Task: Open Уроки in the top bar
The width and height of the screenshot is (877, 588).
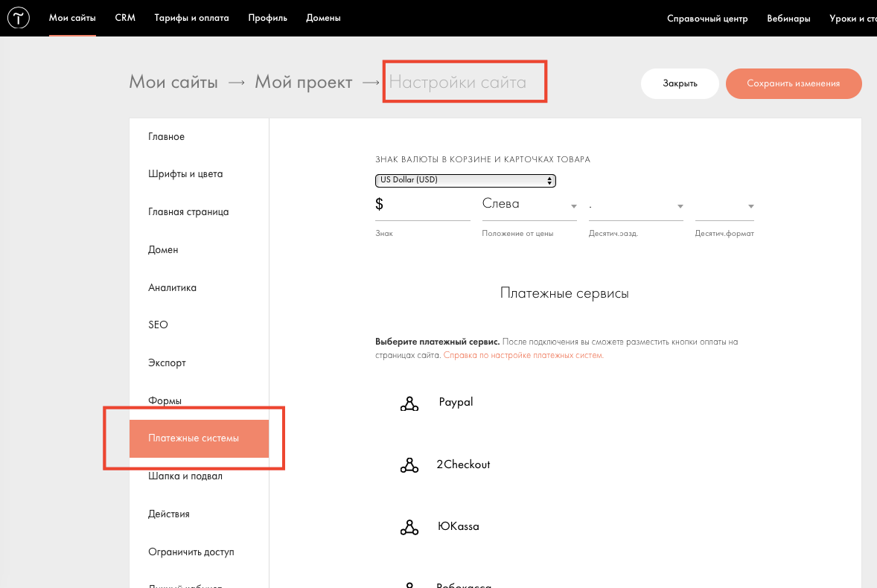Action: [x=852, y=19]
